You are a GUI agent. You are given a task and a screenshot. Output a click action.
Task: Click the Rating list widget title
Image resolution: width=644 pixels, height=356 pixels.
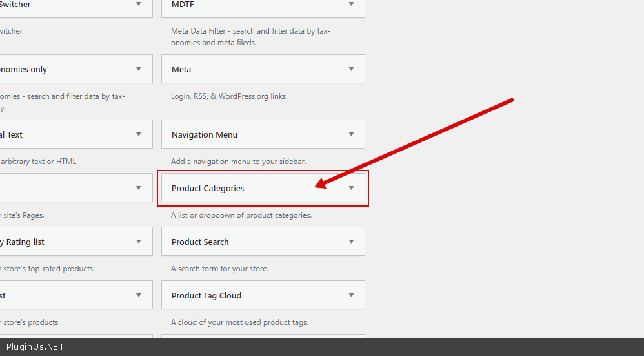[x=23, y=242]
